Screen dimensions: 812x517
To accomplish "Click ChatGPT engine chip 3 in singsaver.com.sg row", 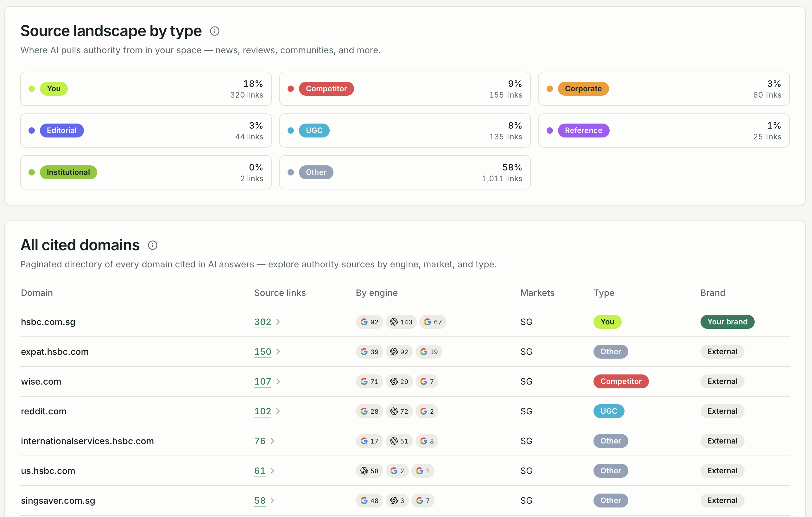I will (x=397, y=501).
